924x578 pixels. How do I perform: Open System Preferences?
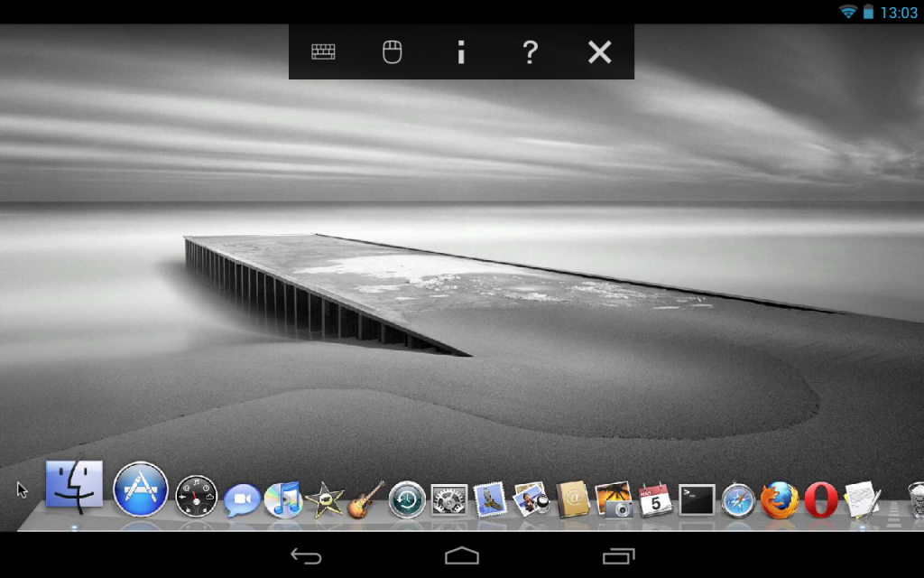[448, 499]
